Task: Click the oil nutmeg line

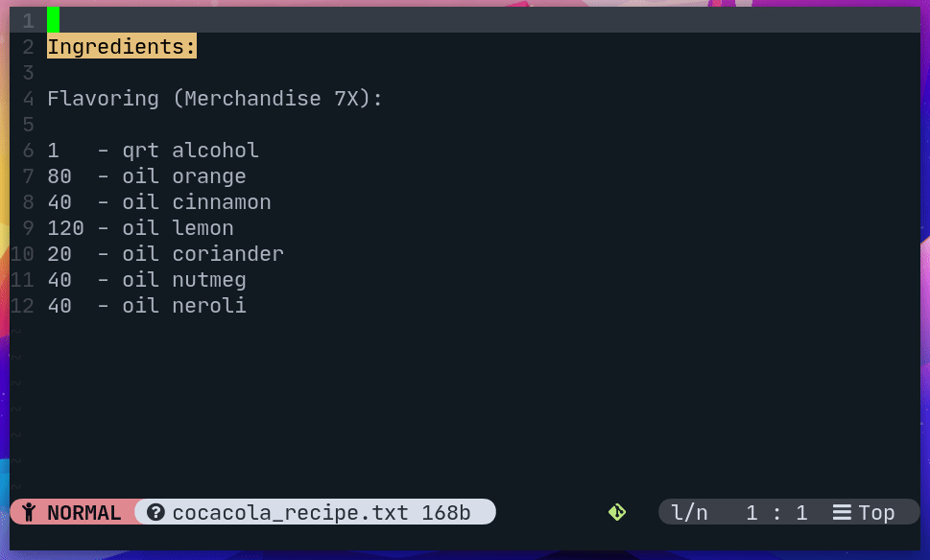Action: (x=147, y=280)
